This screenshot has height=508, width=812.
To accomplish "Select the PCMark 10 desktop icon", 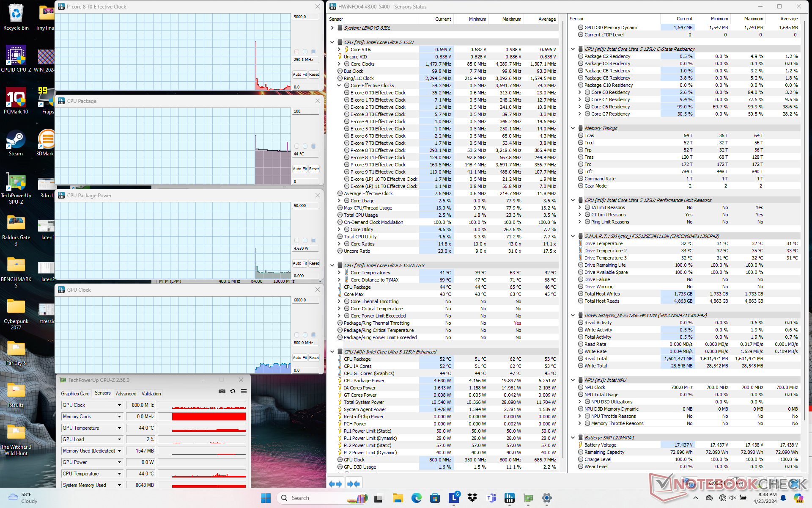I will pyautogui.click(x=16, y=101).
